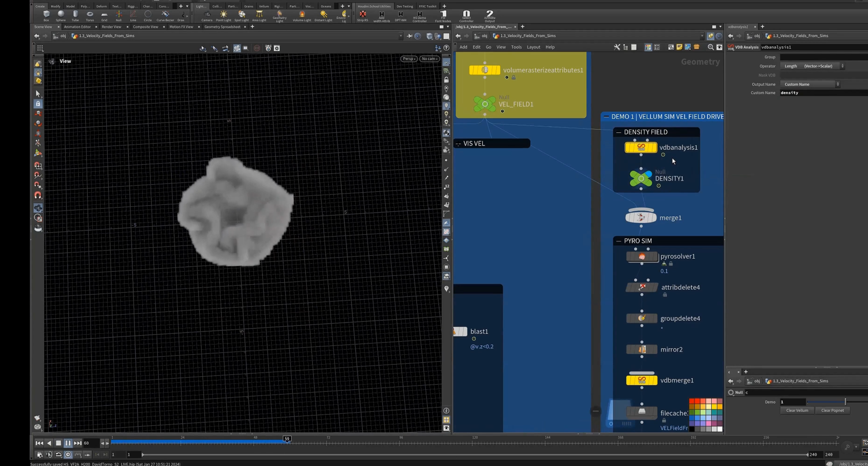
Task: Select the pyrosolver1 node
Action: tap(642, 257)
